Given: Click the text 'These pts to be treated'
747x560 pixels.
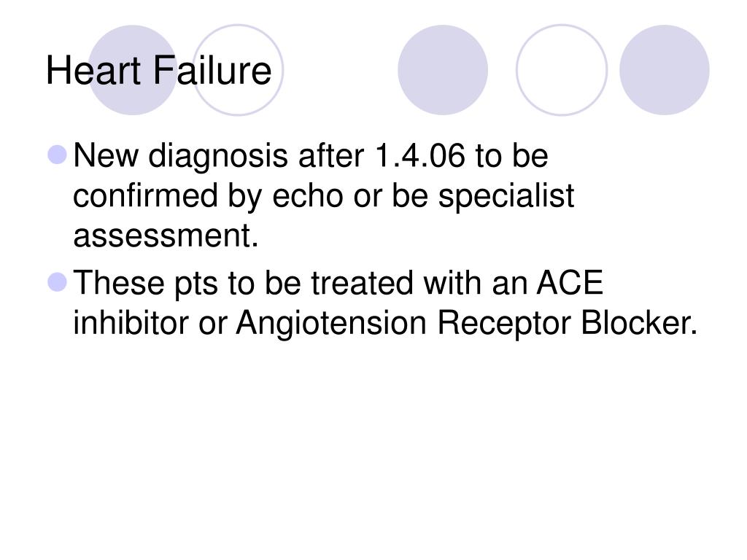Looking at the screenshot, I should [x=243, y=284].
